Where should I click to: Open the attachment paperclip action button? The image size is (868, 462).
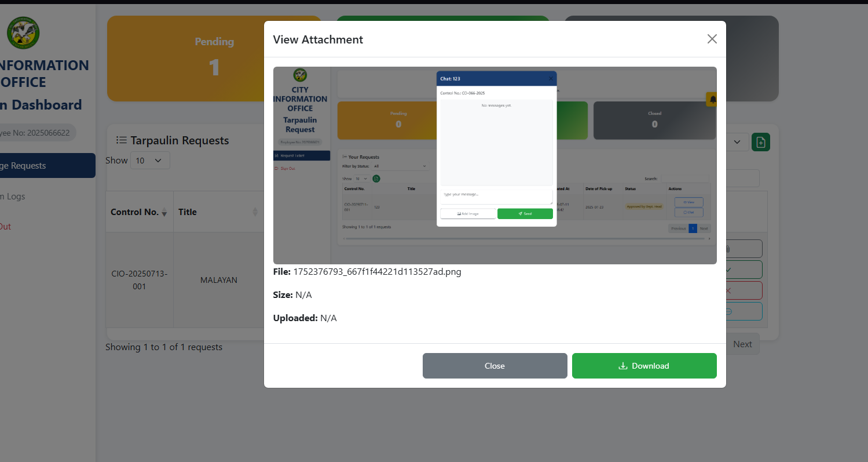(744, 249)
